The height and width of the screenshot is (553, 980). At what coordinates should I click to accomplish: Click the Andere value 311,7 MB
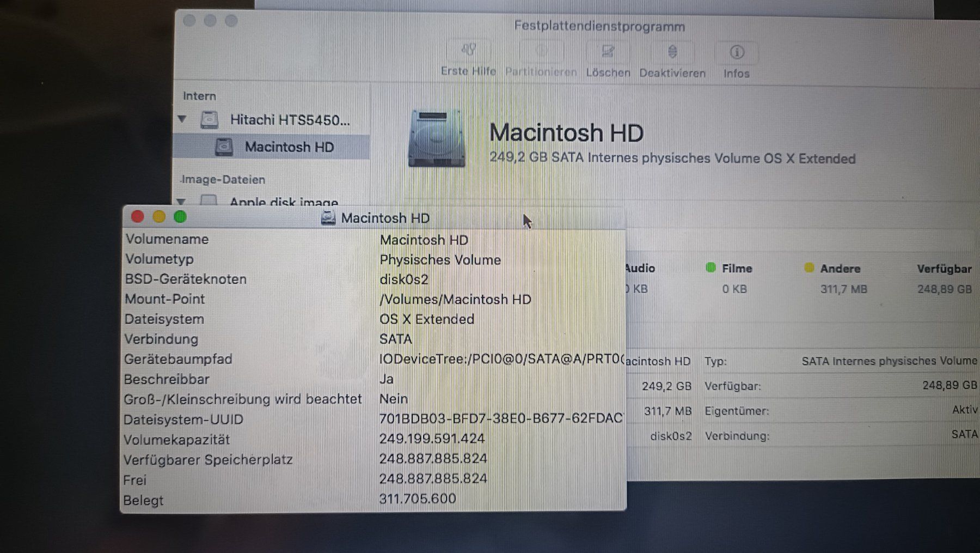(x=844, y=289)
